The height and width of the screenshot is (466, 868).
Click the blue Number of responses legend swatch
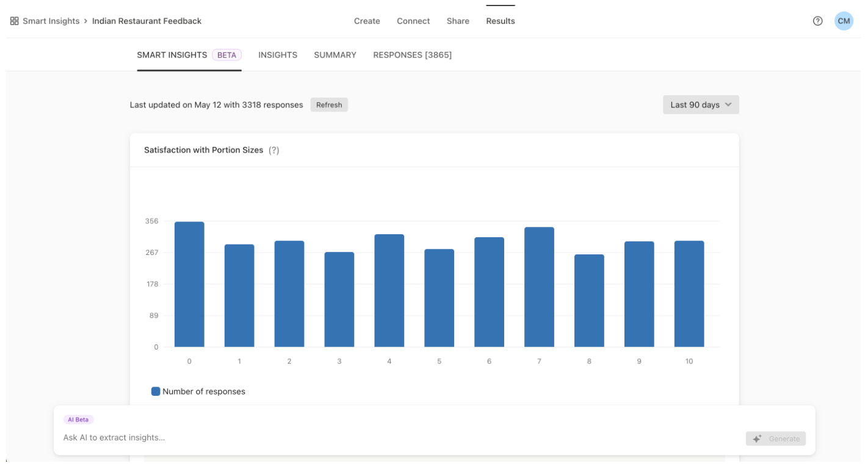pos(156,392)
